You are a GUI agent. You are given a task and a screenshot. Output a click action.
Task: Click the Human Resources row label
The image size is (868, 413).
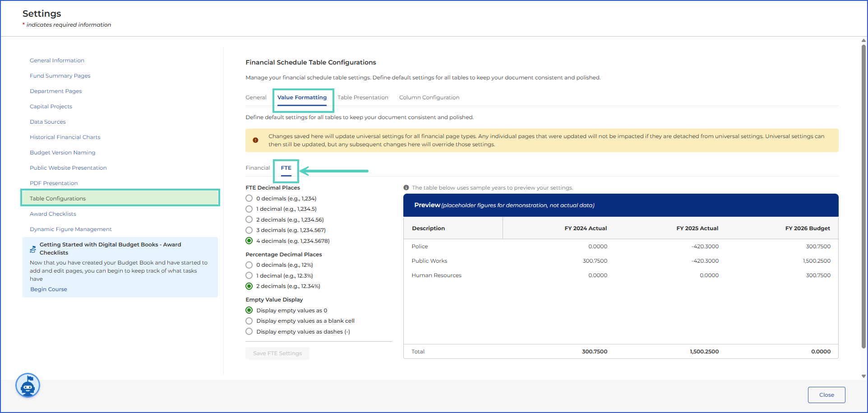click(436, 275)
